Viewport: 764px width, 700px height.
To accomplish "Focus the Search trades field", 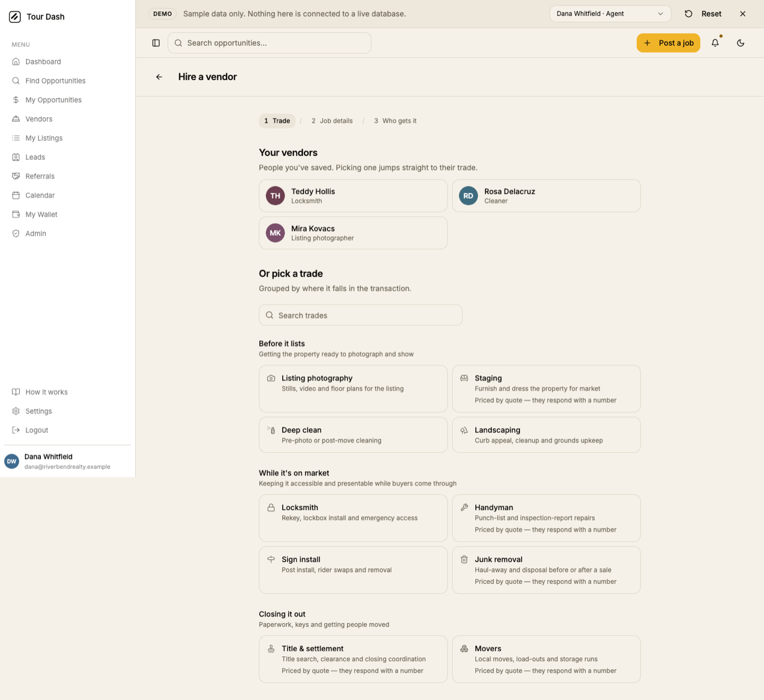I will click(x=360, y=315).
